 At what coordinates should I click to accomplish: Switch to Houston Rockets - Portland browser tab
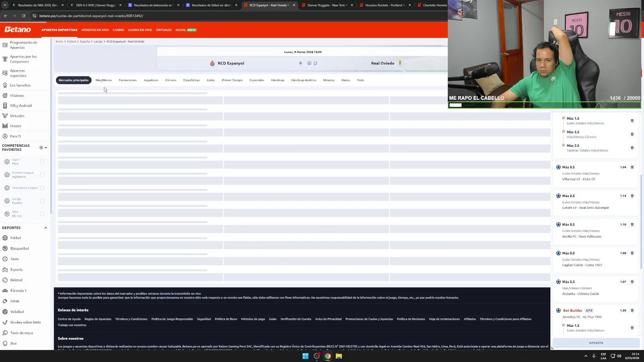(385, 5)
